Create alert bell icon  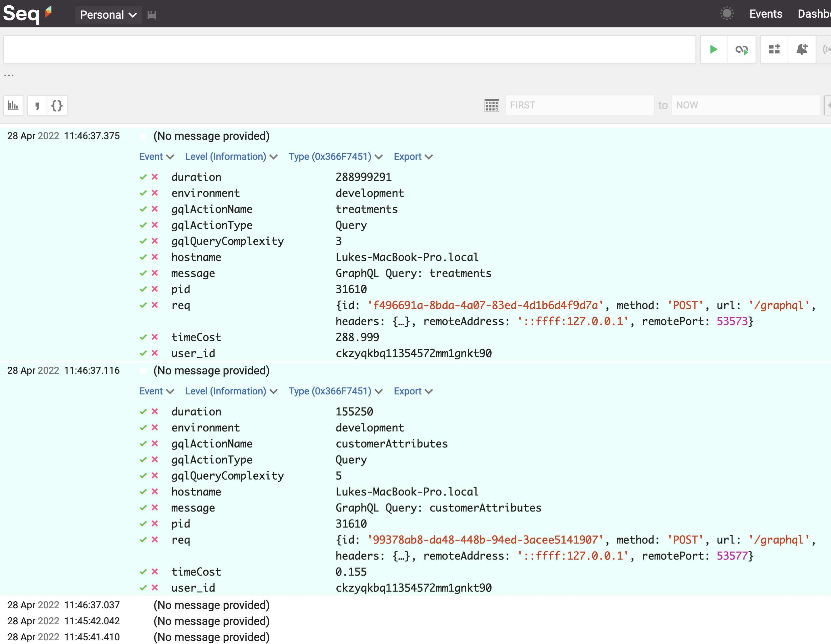pos(802,49)
